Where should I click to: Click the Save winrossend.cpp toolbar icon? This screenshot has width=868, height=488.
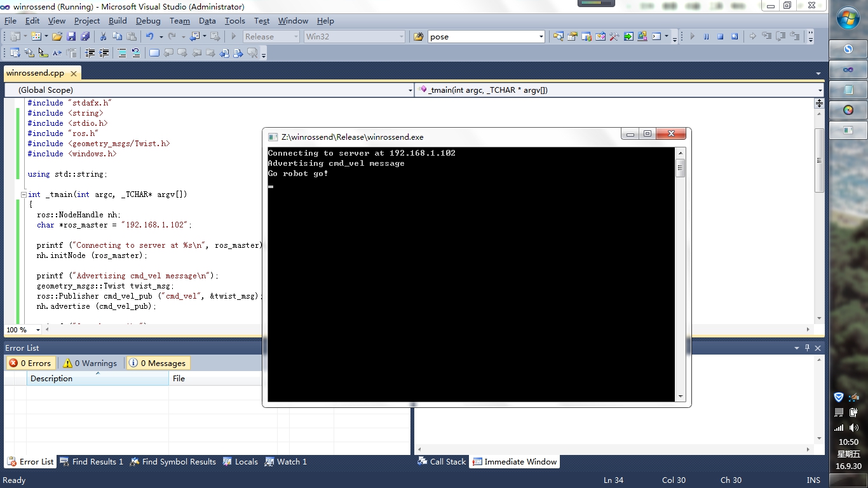click(x=71, y=37)
